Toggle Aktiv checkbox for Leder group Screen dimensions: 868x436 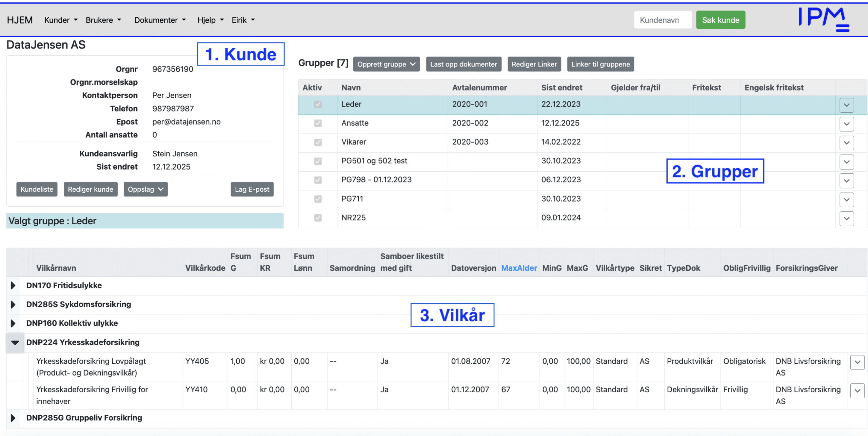click(x=318, y=104)
